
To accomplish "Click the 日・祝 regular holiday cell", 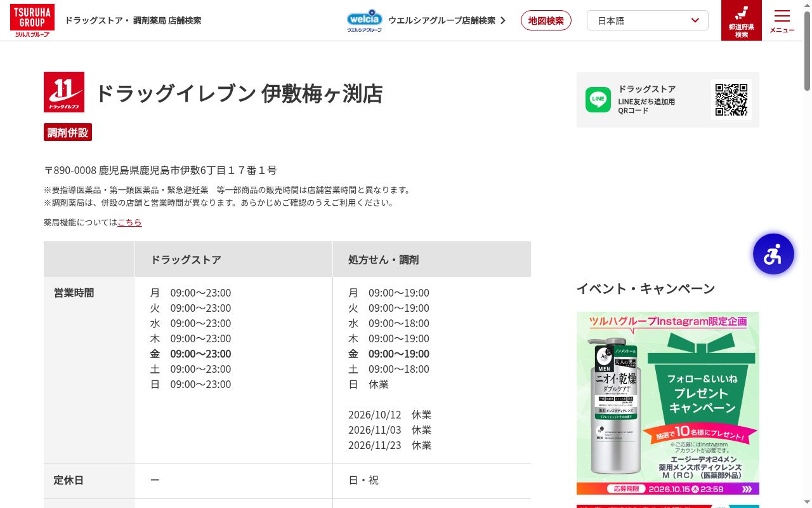I will (x=363, y=480).
